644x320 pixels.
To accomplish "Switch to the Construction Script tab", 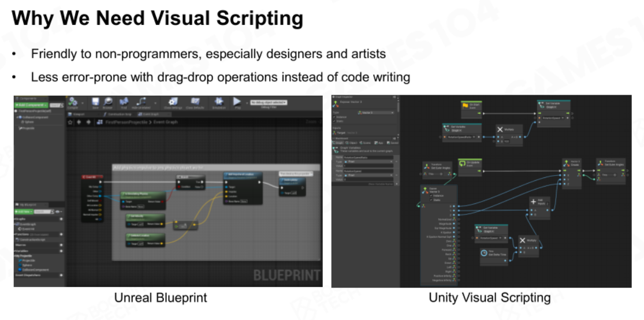I will coord(120,114).
